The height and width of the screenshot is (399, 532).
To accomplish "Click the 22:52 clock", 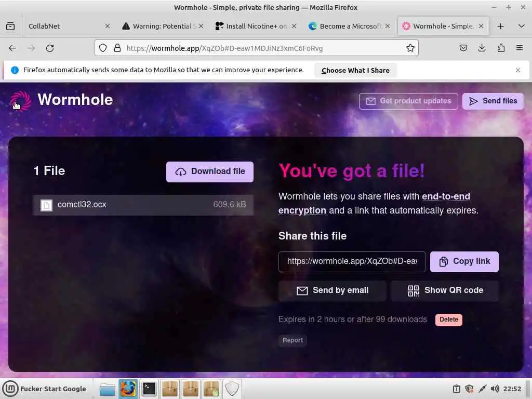I will (x=512, y=389).
